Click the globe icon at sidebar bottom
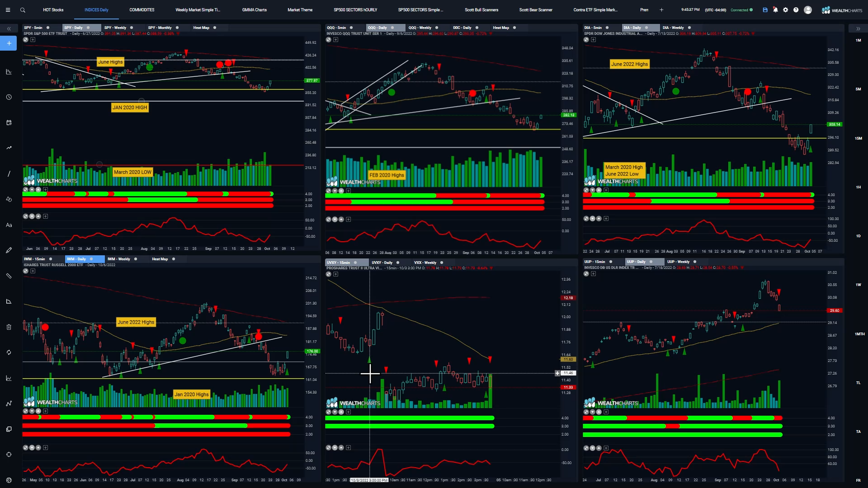The height and width of the screenshot is (488, 868). (9, 480)
